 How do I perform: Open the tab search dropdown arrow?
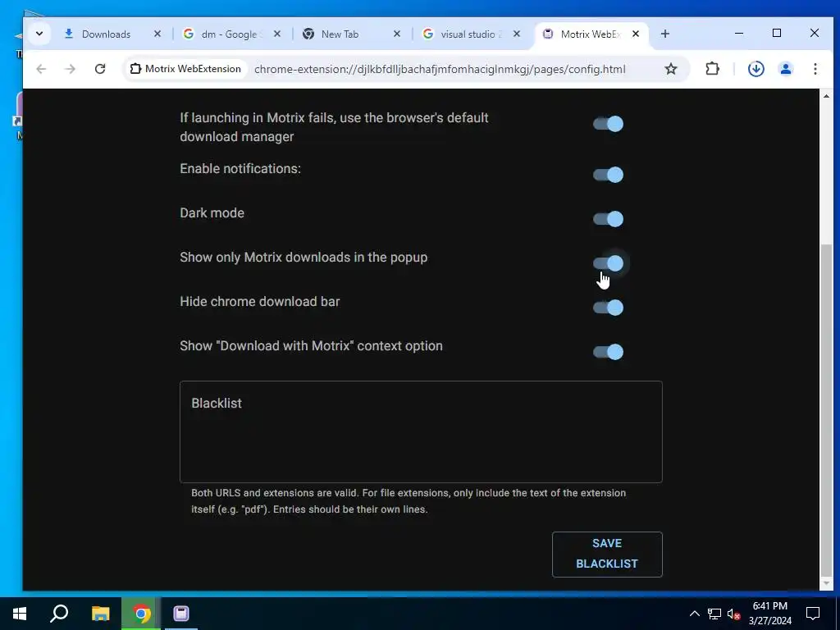pos(39,34)
